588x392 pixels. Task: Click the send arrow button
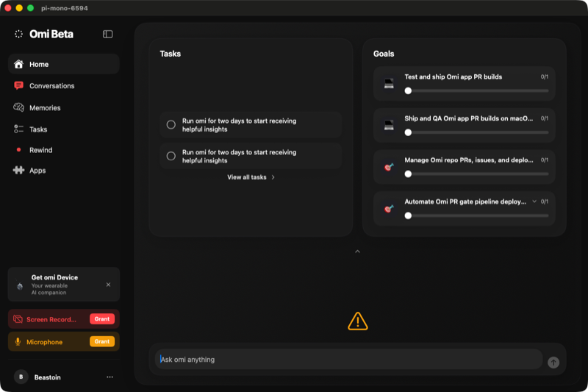(x=553, y=363)
